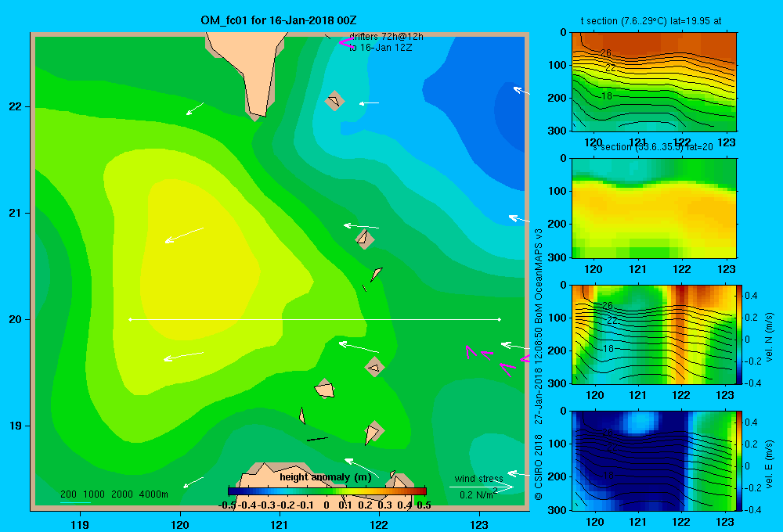
Task: Click the vel. E vertical color scale
Action: pos(740,460)
